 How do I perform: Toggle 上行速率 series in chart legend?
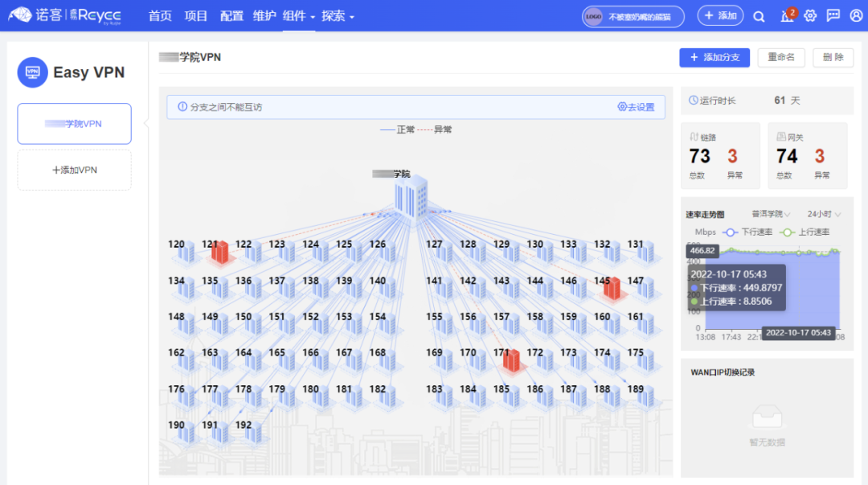click(x=805, y=232)
